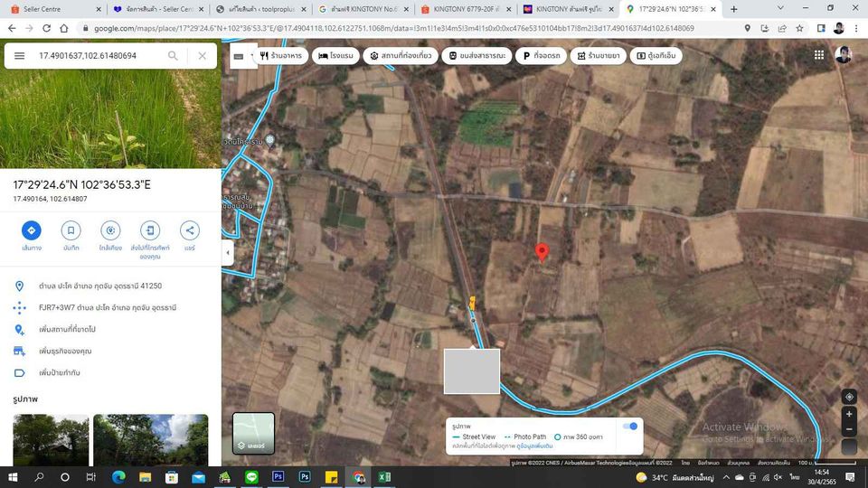Viewport: 868px width, 488px height.
Task: Click the Share icon
Action: 190,230
